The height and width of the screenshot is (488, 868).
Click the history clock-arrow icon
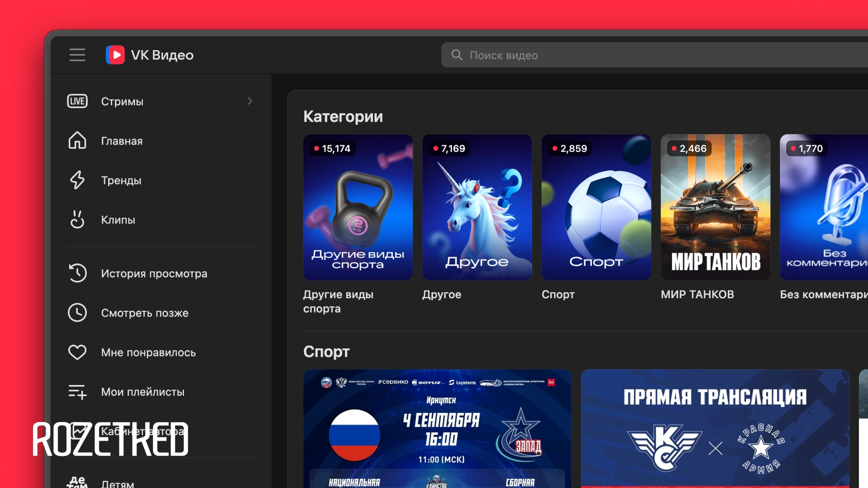pos(77,273)
